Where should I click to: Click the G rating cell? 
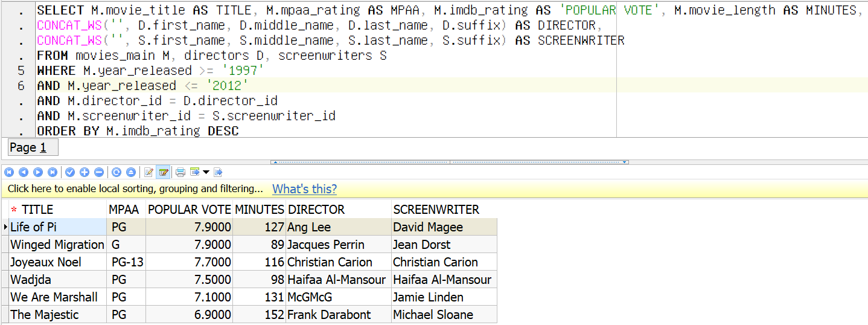(x=126, y=245)
